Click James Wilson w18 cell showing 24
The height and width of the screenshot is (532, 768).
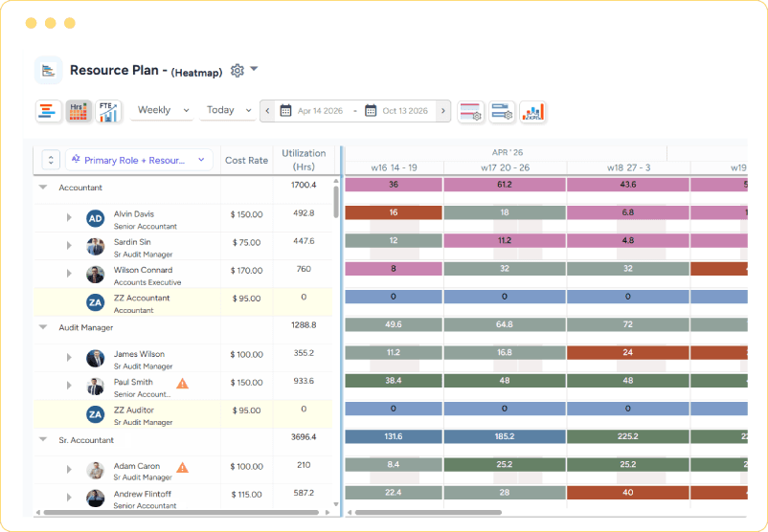point(628,352)
